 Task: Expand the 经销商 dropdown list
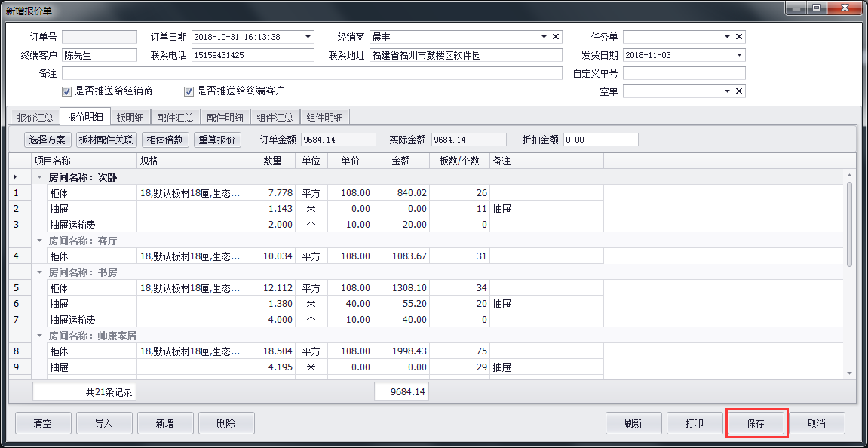(544, 37)
